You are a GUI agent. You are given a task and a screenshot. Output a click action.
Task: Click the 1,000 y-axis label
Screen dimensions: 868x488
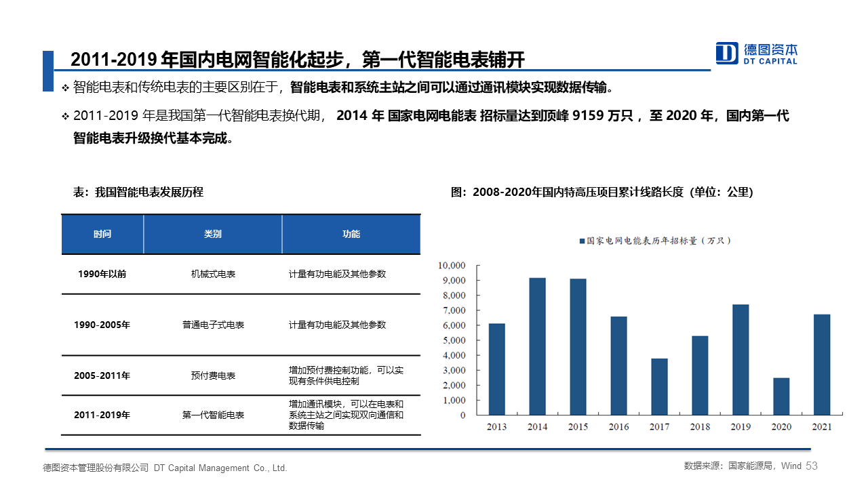[454, 400]
